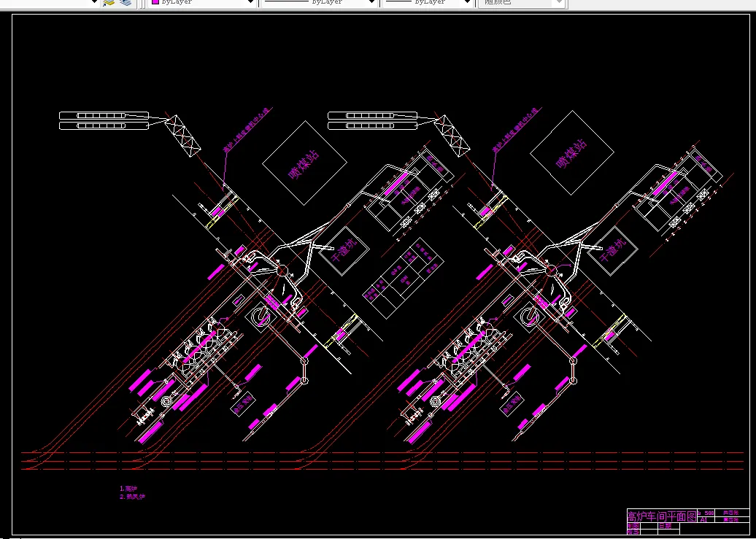Open the color control ByLayer dropdown
Screen dimensions: 756x539
point(201,2)
